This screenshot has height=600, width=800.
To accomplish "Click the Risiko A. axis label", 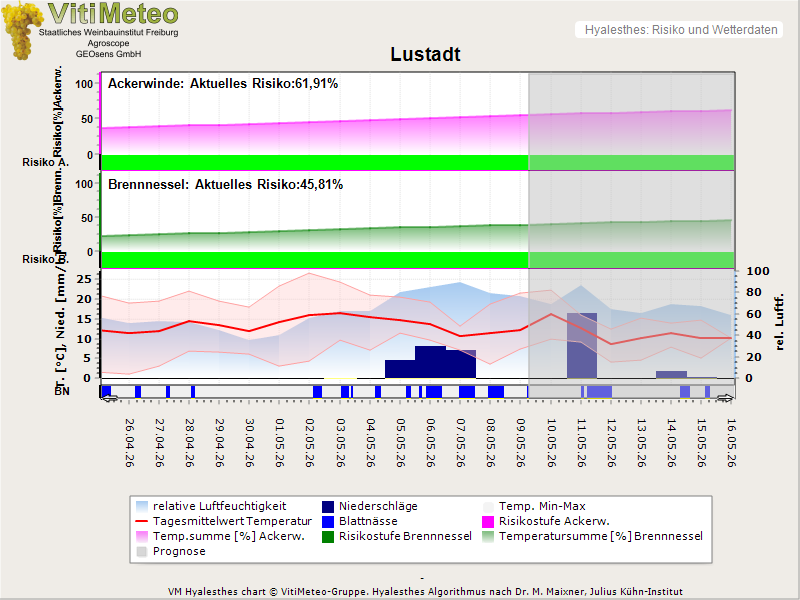I will click(45, 162).
